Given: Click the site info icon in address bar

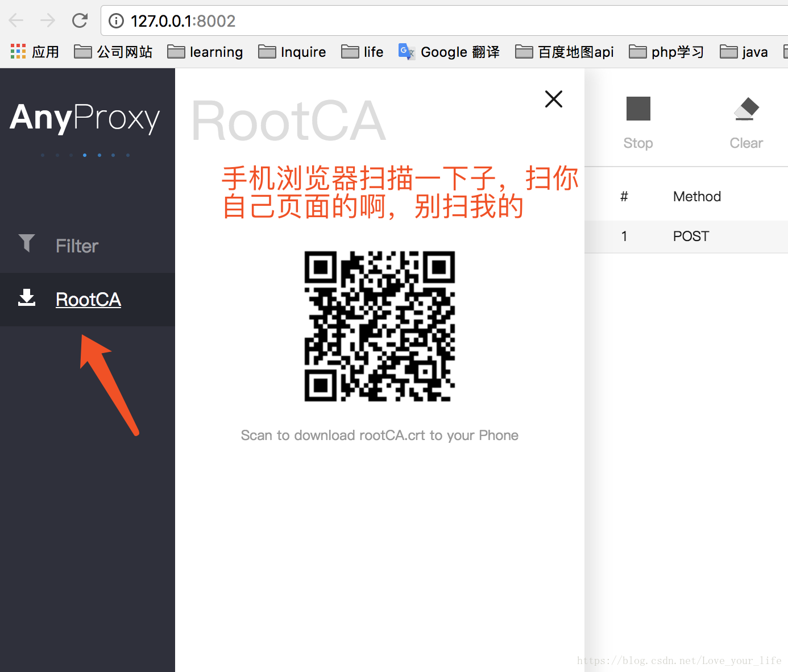Looking at the screenshot, I should click(116, 21).
